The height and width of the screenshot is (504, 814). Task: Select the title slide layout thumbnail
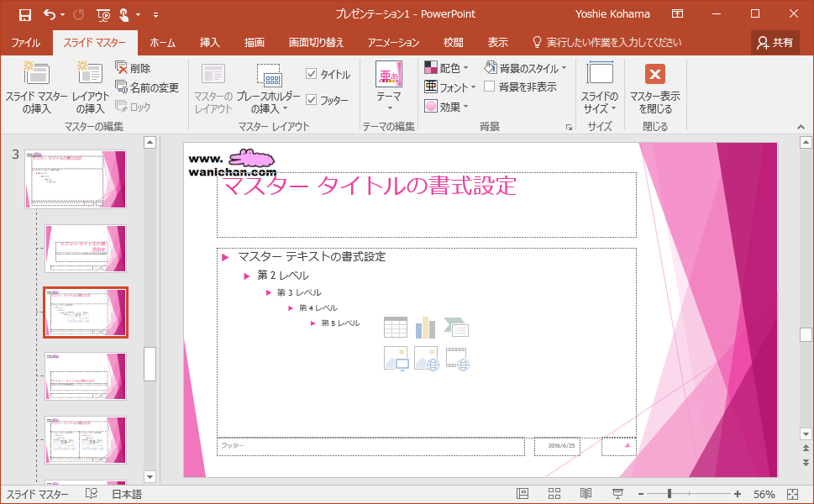[86, 249]
